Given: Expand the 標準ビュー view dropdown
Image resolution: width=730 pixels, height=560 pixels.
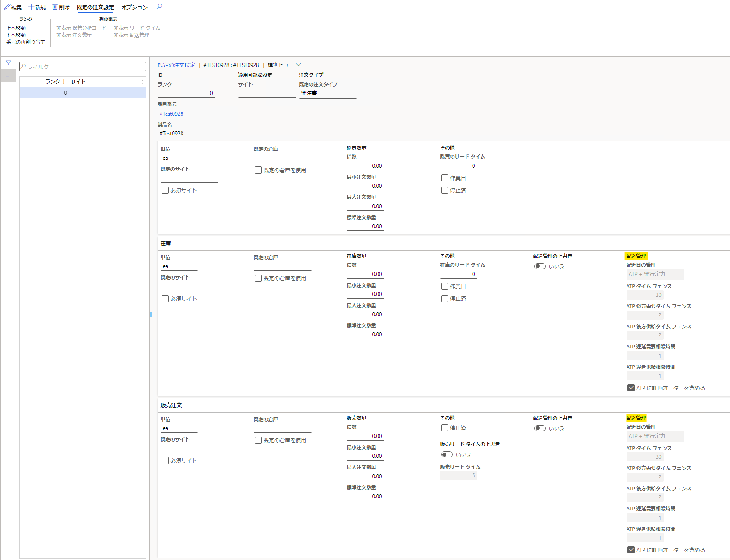Looking at the screenshot, I should click(x=284, y=65).
